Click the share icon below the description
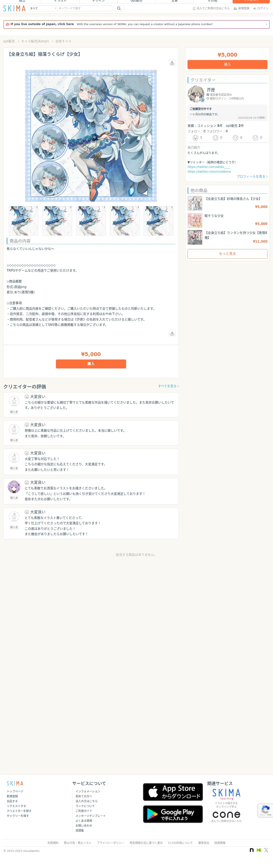273x868 pixels. coord(172,333)
